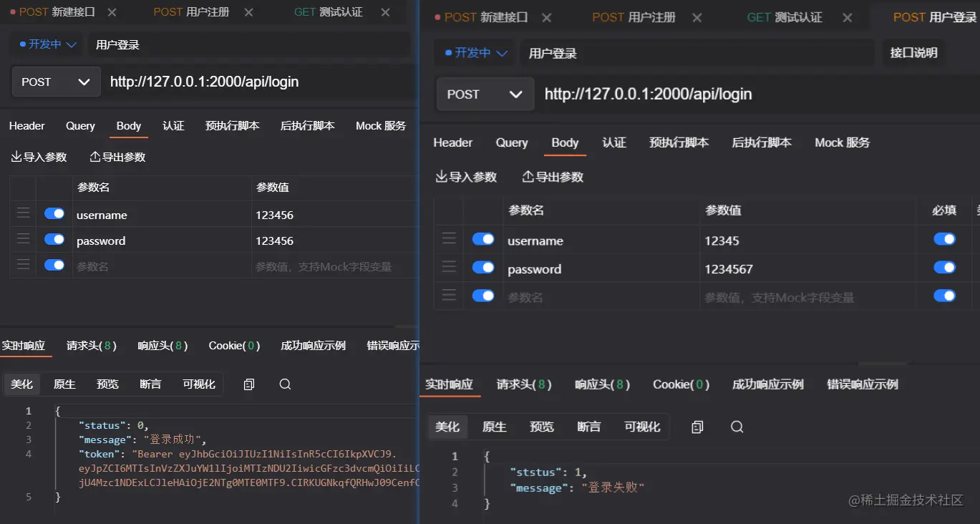
Task: Select 原生 view in left panel
Action: tap(64, 384)
